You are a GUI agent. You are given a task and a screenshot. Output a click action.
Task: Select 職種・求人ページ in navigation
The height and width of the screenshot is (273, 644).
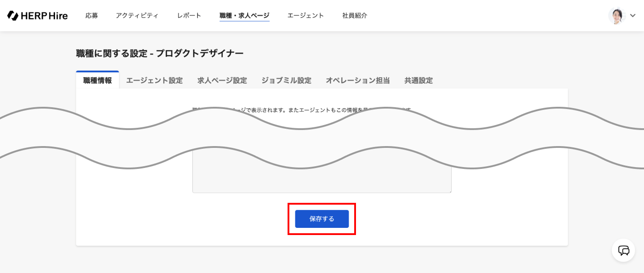coord(244,16)
